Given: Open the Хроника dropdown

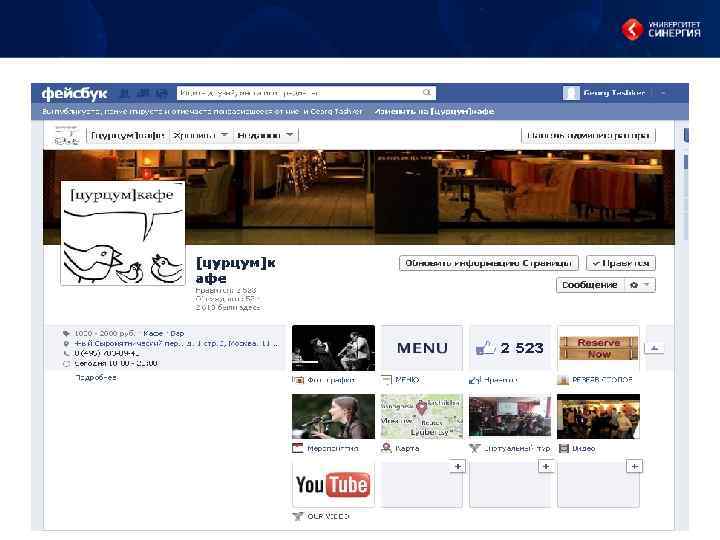Looking at the screenshot, I should [x=200, y=135].
